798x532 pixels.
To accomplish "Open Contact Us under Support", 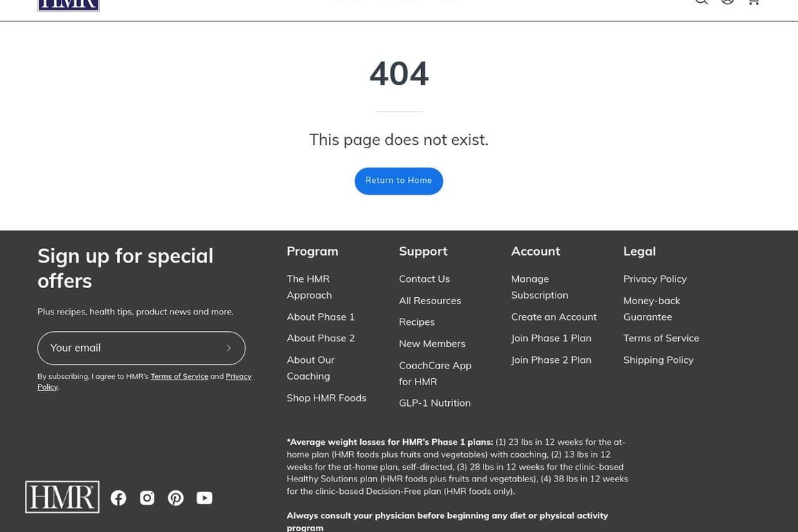I will pyautogui.click(x=424, y=279).
